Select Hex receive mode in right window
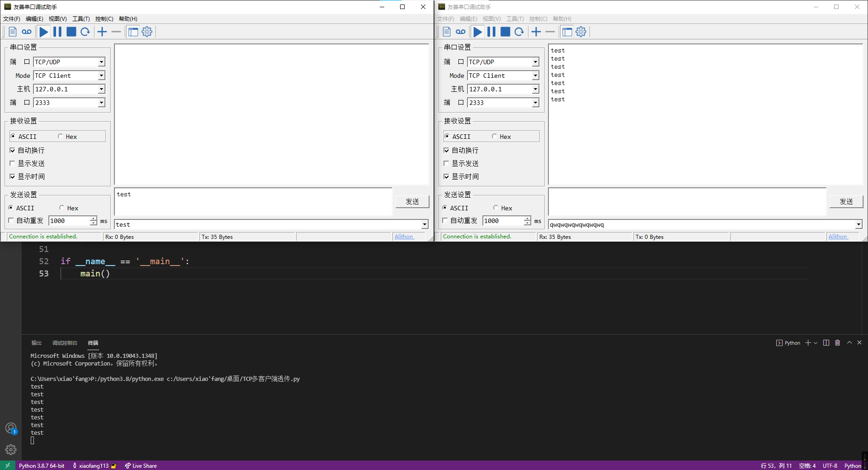Image resolution: width=868 pixels, height=470 pixels. click(501, 137)
